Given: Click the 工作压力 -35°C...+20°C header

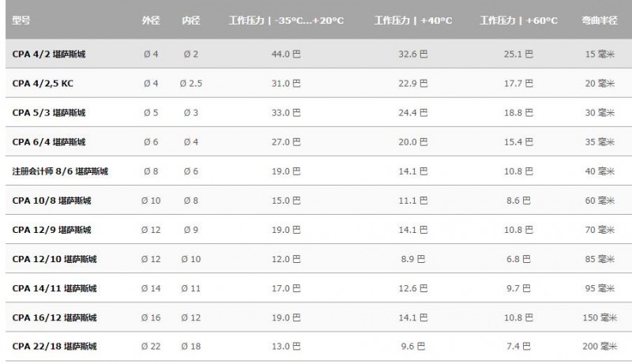Looking at the screenshot, I should tap(287, 20).
